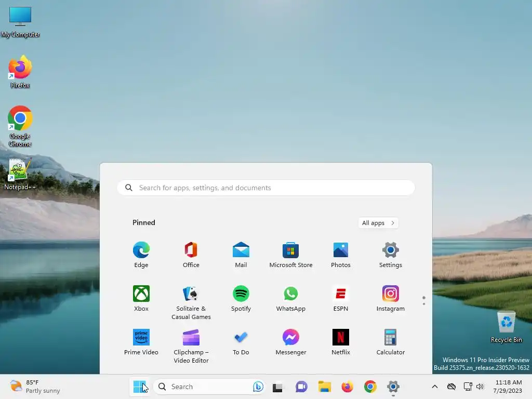Image resolution: width=532 pixels, height=399 pixels.
Task: Open the weather widget showing 85°F
Action: [x=35, y=387]
